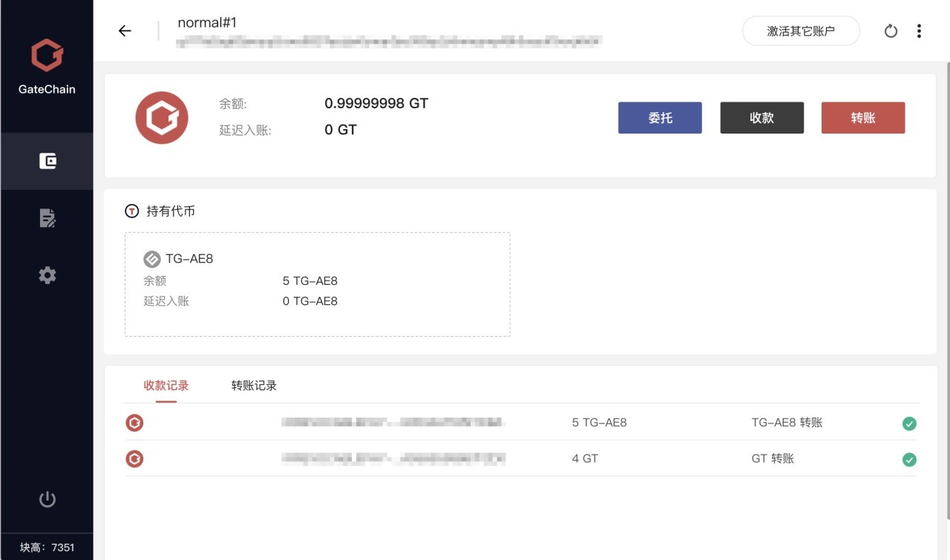Screen dimensions: 950x560
Task: Click the normal#1 account name
Action: [x=207, y=22]
